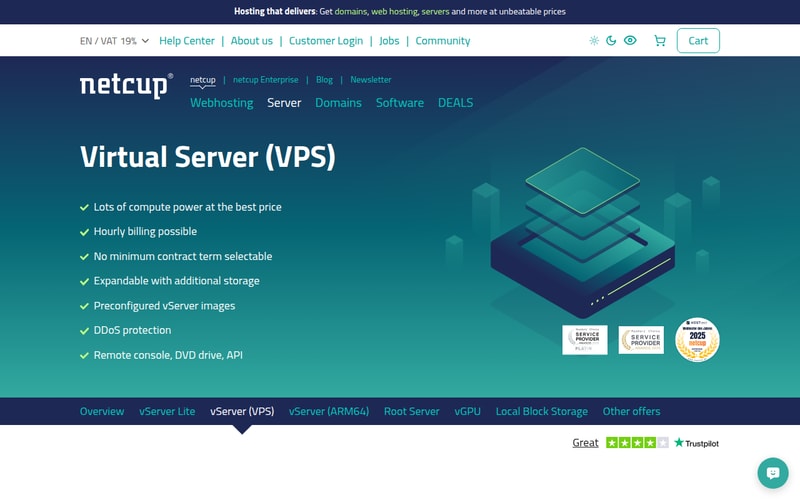The width and height of the screenshot is (800, 500).
Task: Open the Software menu
Action: (399, 103)
